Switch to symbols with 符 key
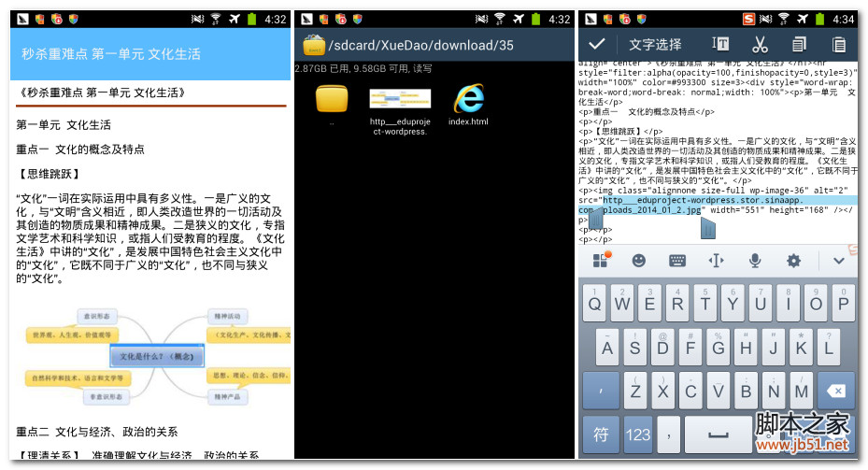Viewport: 868px width, 470px height. click(601, 434)
